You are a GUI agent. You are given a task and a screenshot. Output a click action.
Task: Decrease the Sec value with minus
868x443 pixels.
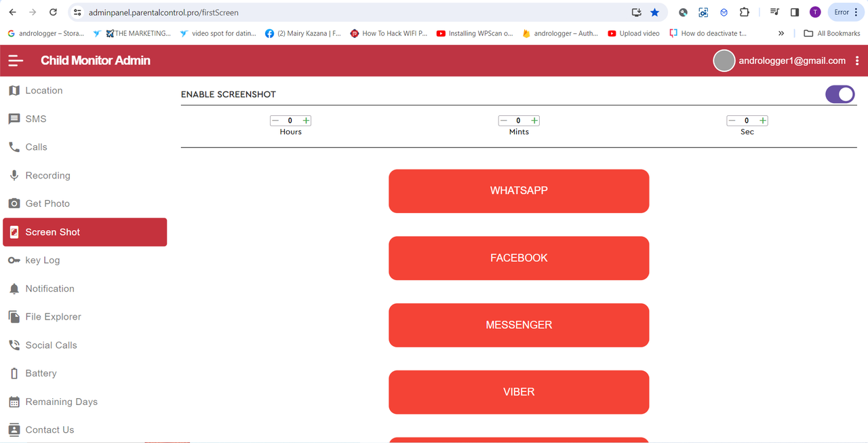tap(732, 121)
